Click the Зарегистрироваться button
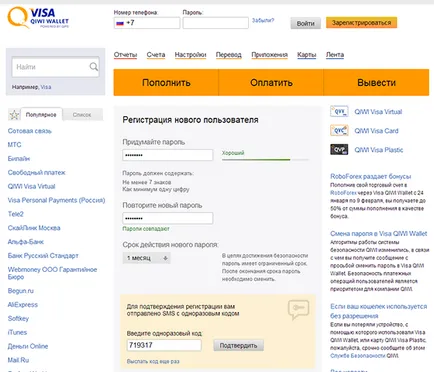The width and height of the screenshot is (434, 372). [x=361, y=23]
